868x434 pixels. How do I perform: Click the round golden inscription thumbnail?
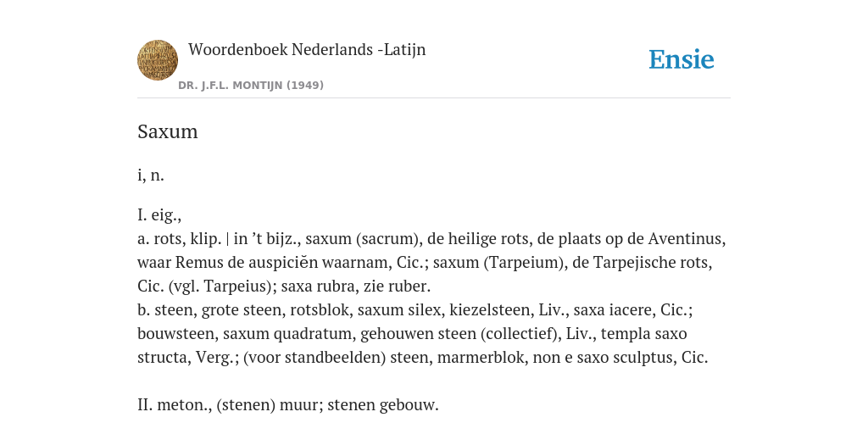[x=157, y=60]
